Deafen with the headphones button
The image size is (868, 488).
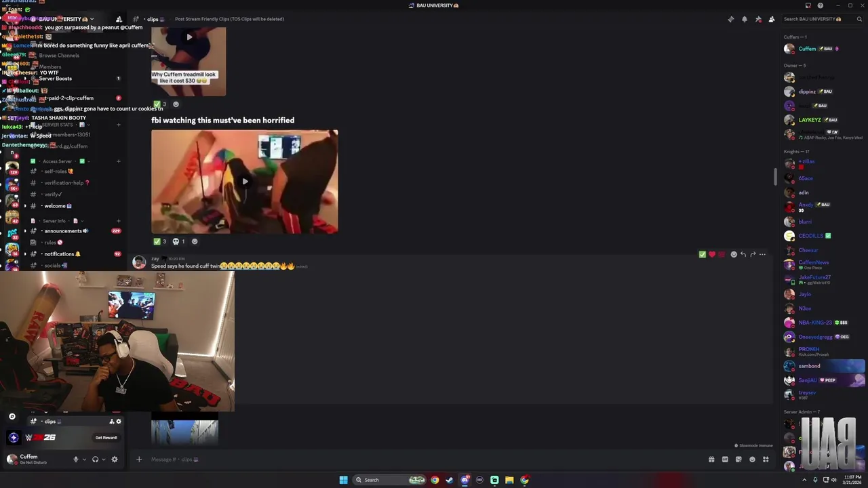click(95, 460)
